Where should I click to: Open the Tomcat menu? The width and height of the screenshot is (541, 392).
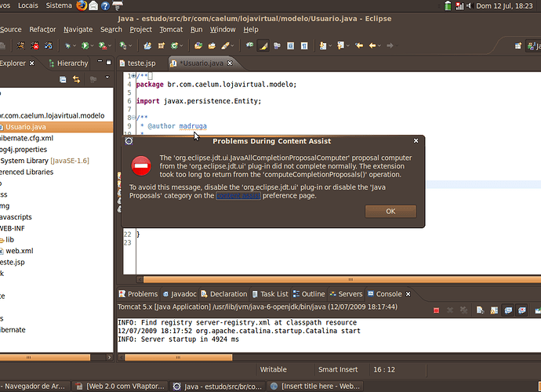pyautogui.click(x=171, y=30)
